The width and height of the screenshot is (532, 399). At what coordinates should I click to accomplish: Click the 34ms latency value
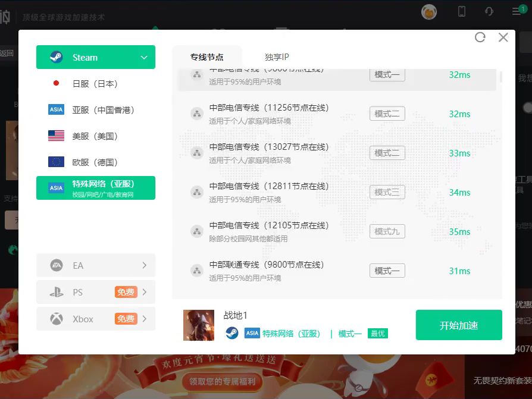pos(459,192)
